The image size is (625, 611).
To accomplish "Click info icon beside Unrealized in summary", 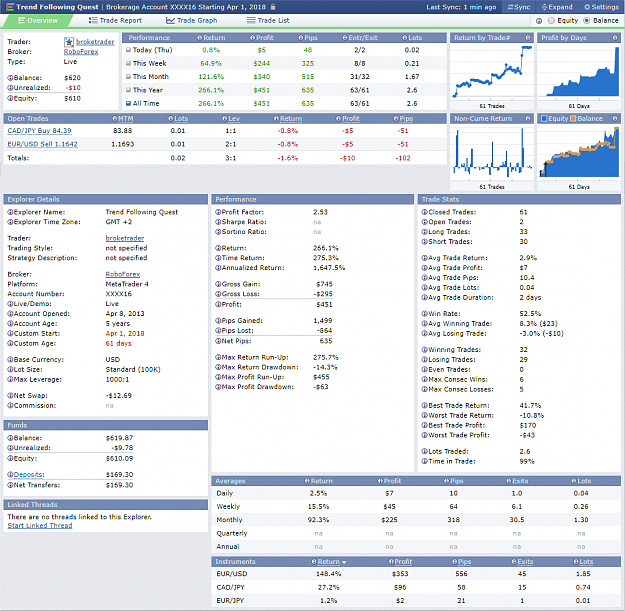I will coord(10,88).
